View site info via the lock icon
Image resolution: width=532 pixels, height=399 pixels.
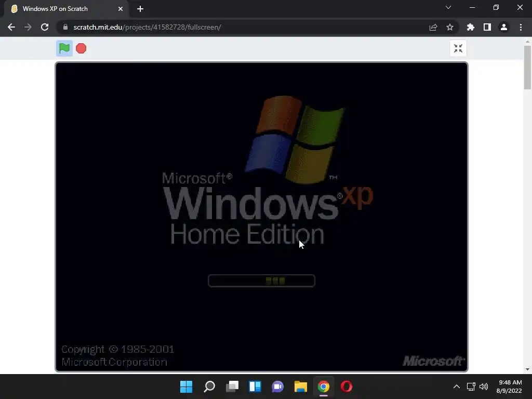(x=65, y=27)
